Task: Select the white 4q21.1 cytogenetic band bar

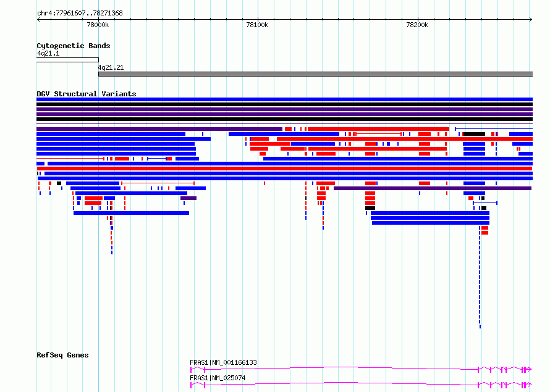Action: [x=68, y=60]
